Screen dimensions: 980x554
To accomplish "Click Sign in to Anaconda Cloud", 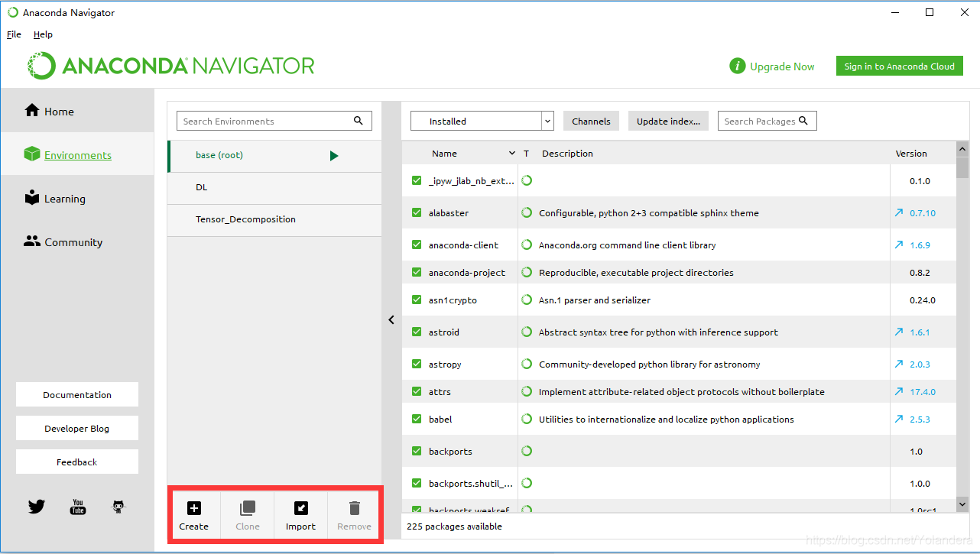I will [x=899, y=66].
